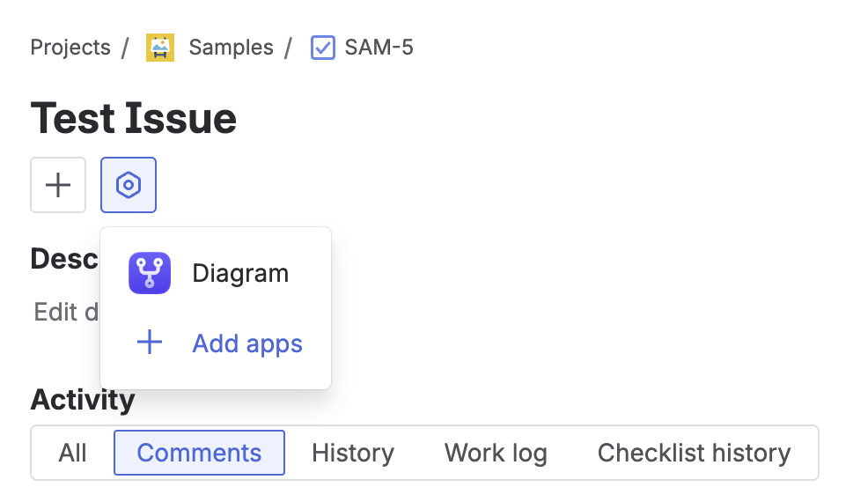The height and width of the screenshot is (502, 868).
Task: Click the Projects breadcrumb link
Action: pyautogui.click(x=70, y=48)
